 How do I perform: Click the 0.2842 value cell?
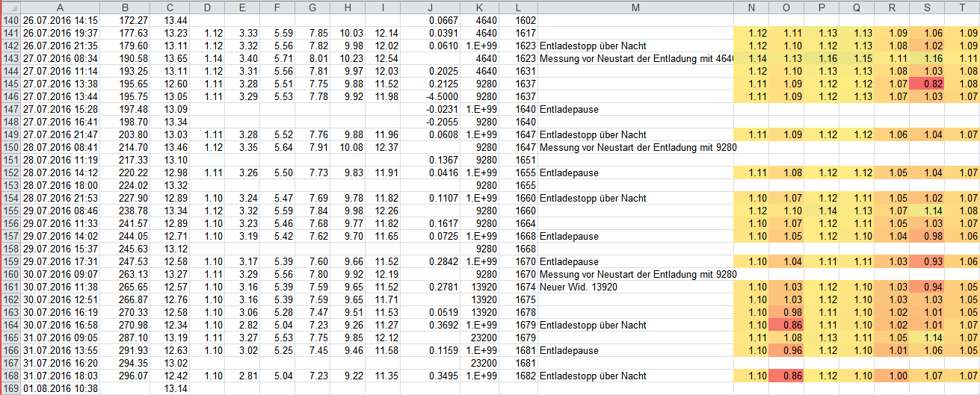pyautogui.click(x=431, y=261)
